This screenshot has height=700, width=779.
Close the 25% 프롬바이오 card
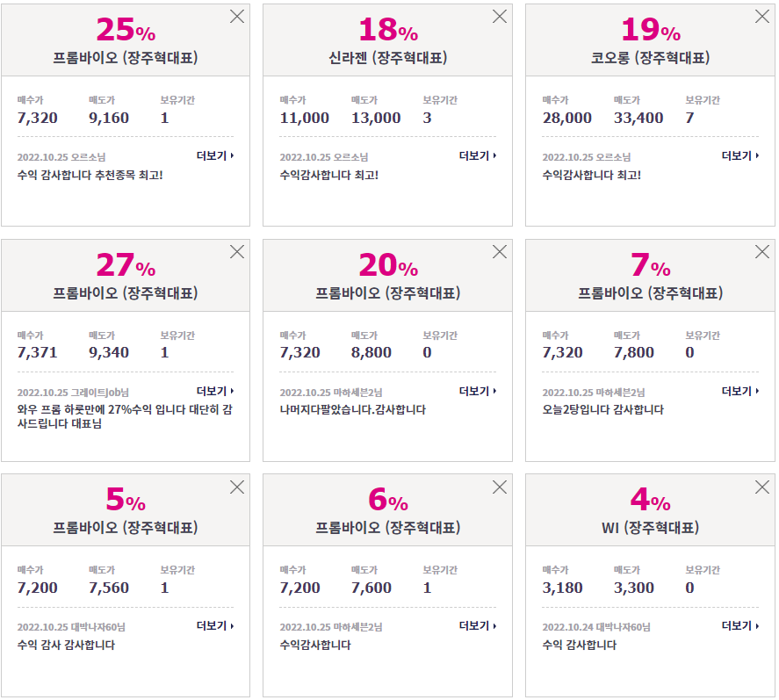[237, 17]
